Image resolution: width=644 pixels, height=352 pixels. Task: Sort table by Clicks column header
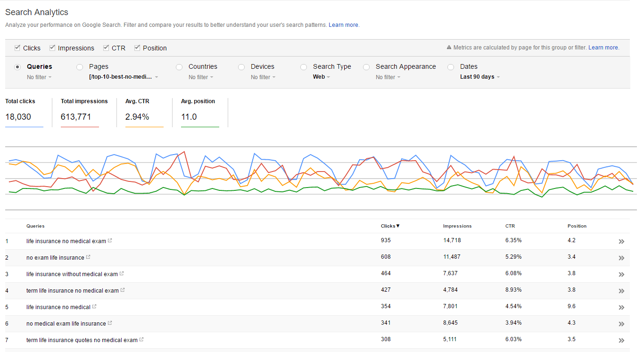pos(390,226)
